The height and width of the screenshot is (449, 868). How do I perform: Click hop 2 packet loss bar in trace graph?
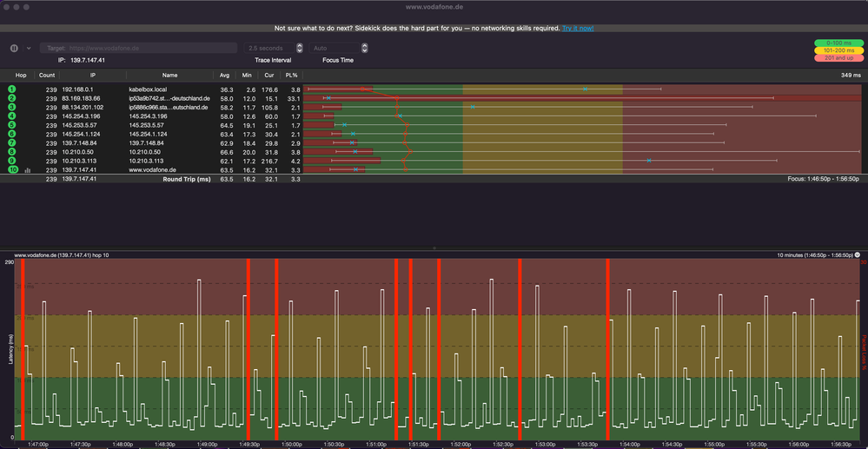click(x=582, y=98)
